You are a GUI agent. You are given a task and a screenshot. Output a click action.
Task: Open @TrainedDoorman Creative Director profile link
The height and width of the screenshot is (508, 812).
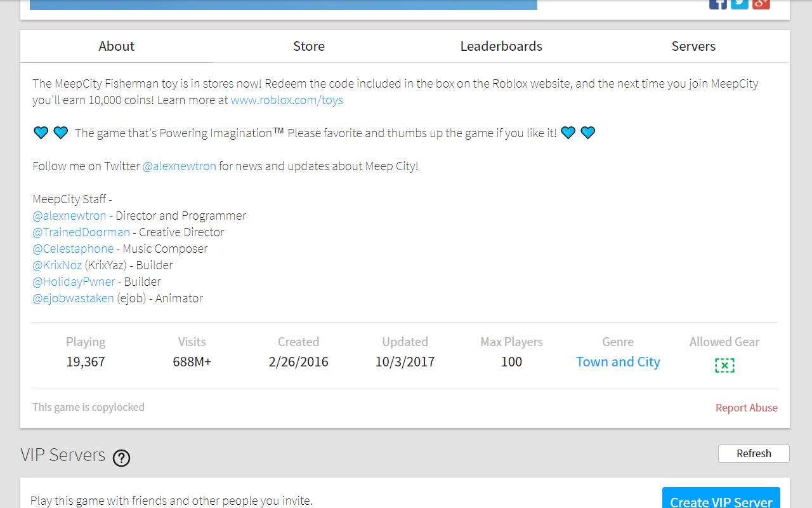click(81, 232)
